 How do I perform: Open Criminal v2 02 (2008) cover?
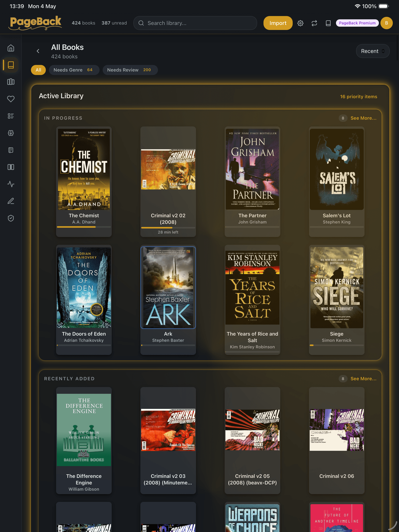click(168, 169)
